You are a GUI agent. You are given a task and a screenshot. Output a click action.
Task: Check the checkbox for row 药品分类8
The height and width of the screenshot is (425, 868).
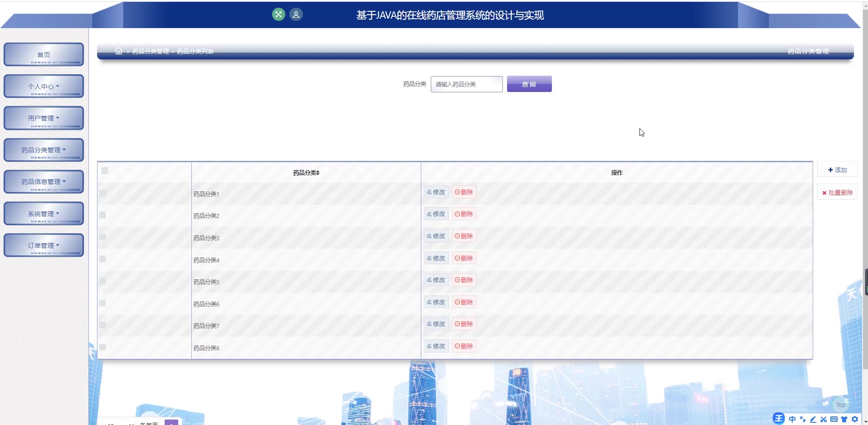click(x=102, y=347)
